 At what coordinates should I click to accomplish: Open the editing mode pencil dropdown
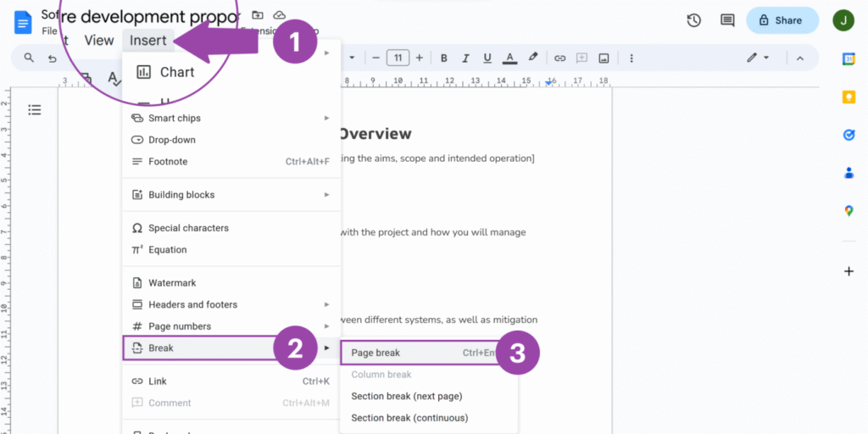point(757,58)
